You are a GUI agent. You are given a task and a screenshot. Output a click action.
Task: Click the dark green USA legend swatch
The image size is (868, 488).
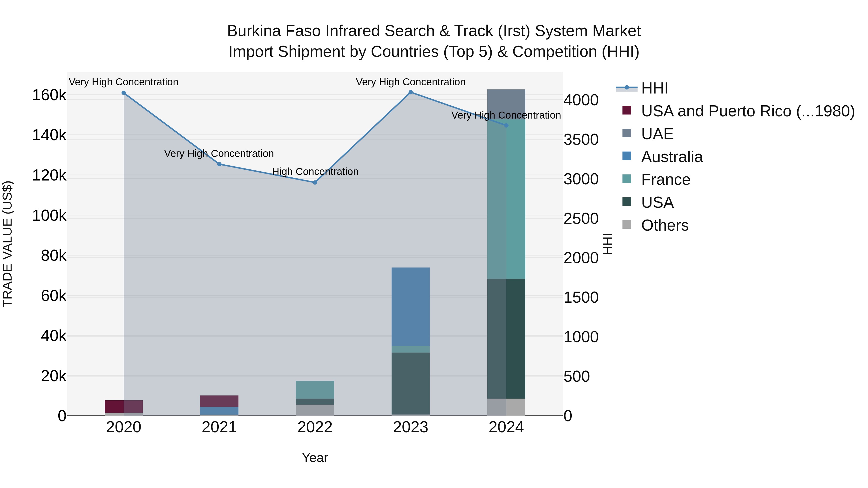pyautogui.click(x=626, y=201)
